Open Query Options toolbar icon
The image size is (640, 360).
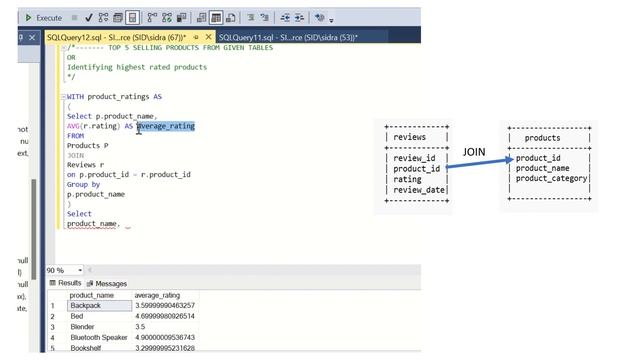(x=118, y=18)
